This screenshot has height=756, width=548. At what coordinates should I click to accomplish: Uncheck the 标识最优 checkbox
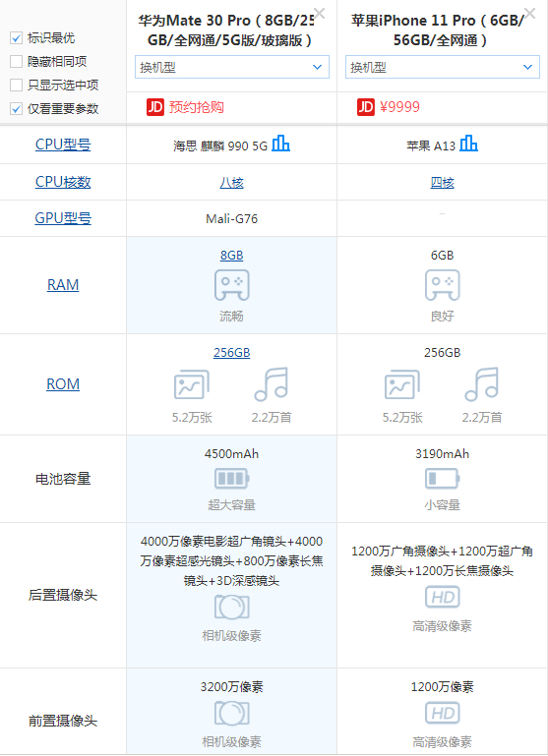[17, 37]
